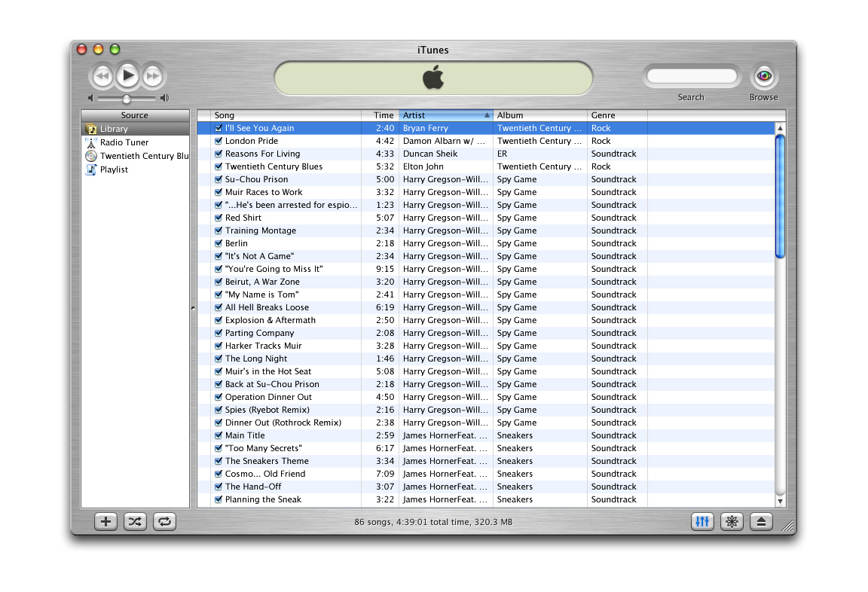Select Playlist in the Source list

coord(114,169)
